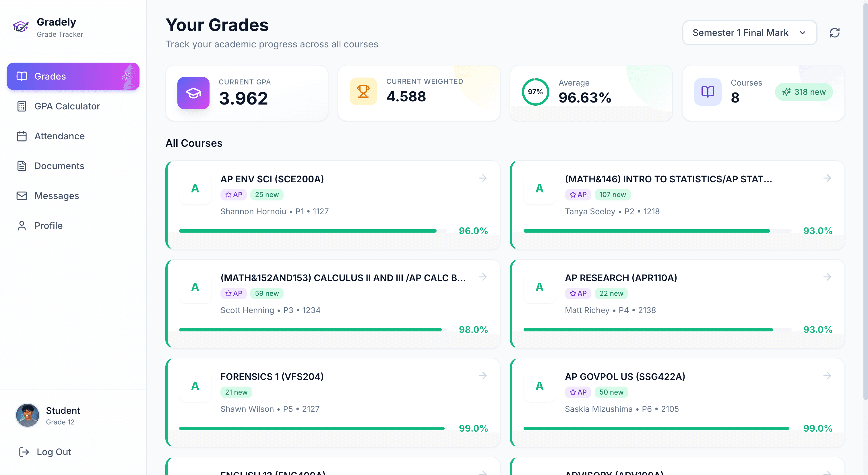This screenshot has width=868, height=475.
Task: Select Documents from the sidebar
Action: 59,166
